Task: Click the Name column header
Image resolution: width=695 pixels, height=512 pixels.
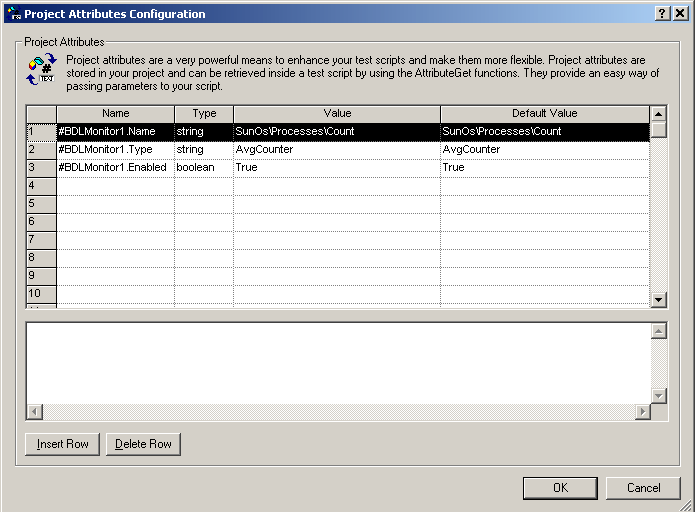Action: [x=115, y=114]
